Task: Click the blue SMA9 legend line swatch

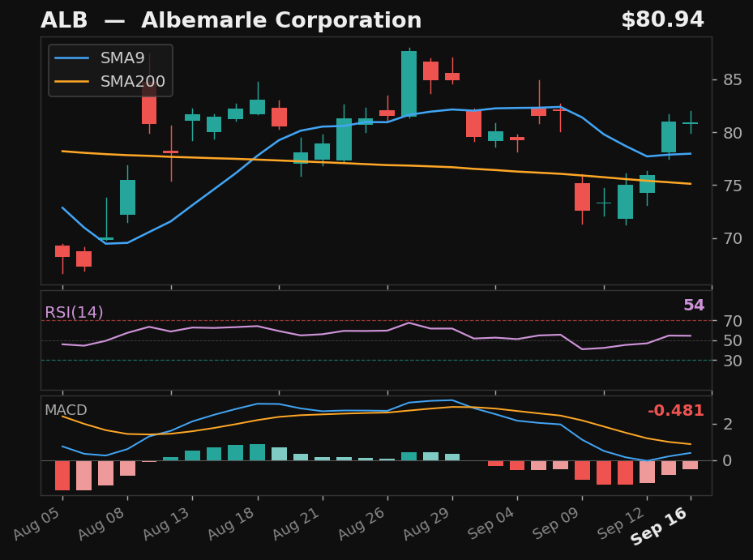Action: pos(71,58)
